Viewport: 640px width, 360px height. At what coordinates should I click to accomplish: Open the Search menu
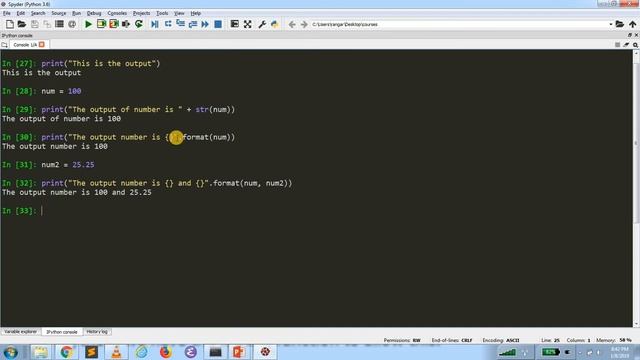pos(38,13)
